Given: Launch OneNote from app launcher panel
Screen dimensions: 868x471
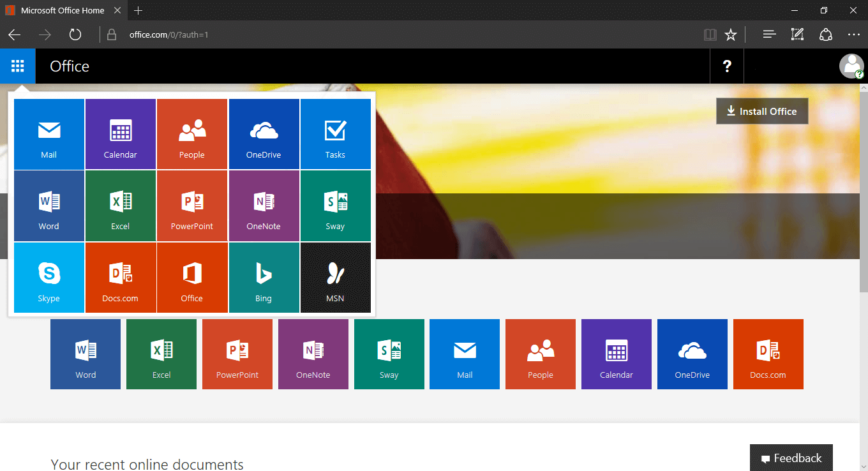Looking at the screenshot, I should click(x=264, y=206).
